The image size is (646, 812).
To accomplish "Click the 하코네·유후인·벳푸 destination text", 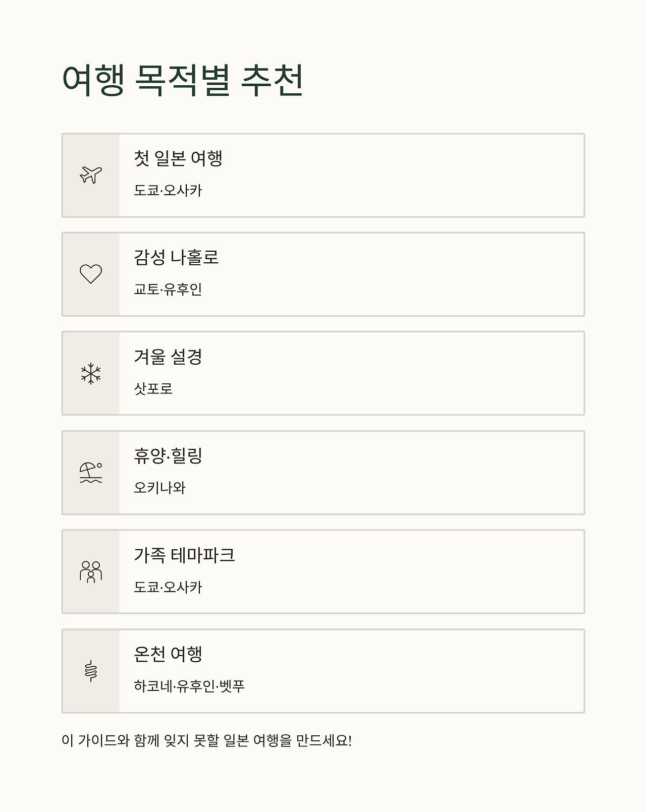I will point(189,686).
